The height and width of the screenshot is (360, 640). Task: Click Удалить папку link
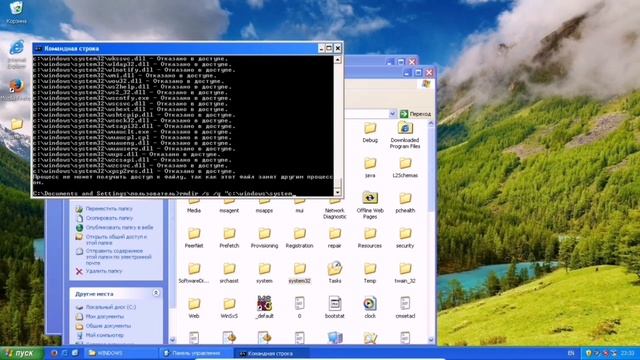(x=104, y=271)
